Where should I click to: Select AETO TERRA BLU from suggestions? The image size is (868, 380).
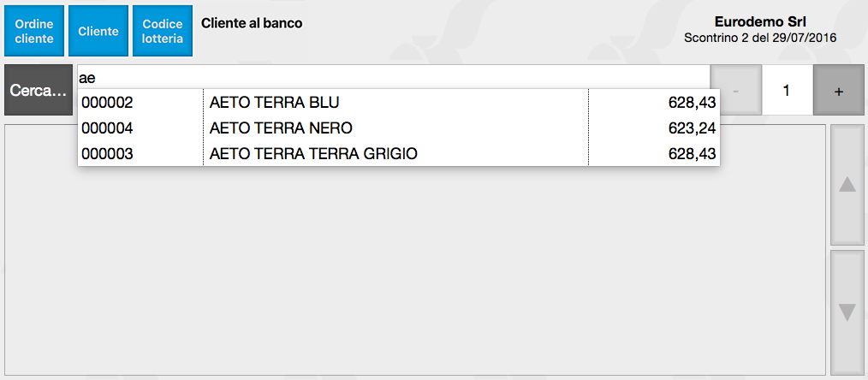point(275,103)
